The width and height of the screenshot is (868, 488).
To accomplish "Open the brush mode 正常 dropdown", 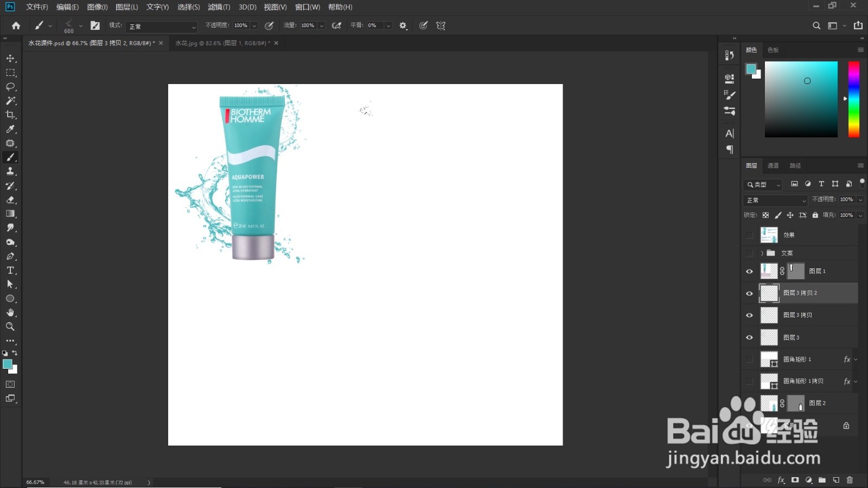I will (162, 26).
